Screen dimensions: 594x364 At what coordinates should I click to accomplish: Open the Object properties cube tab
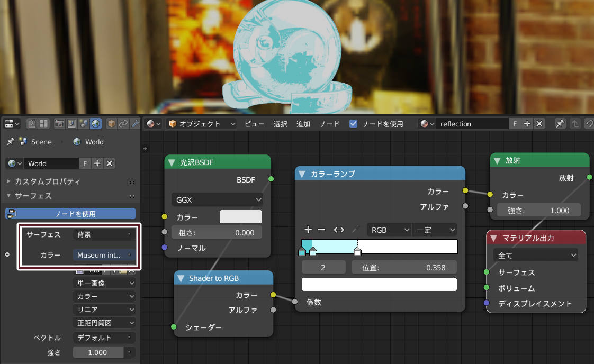(111, 123)
